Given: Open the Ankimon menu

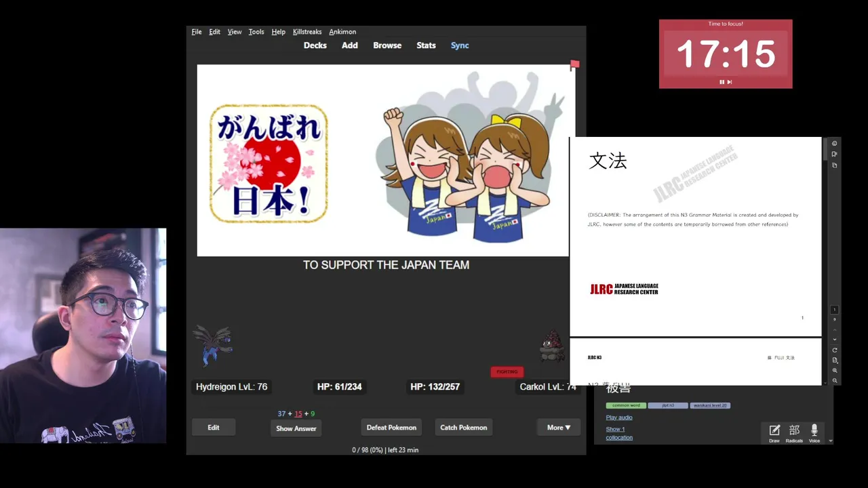Looking at the screenshot, I should (342, 32).
